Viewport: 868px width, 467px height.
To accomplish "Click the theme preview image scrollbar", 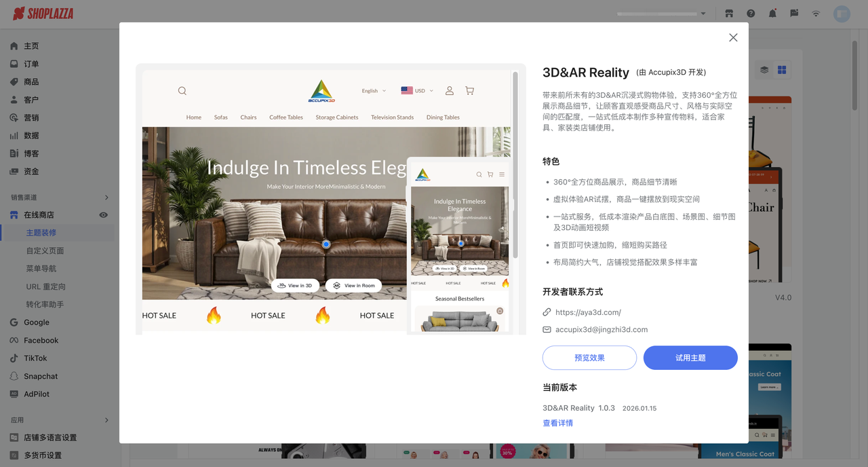I will pyautogui.click(x=515, y=163).
